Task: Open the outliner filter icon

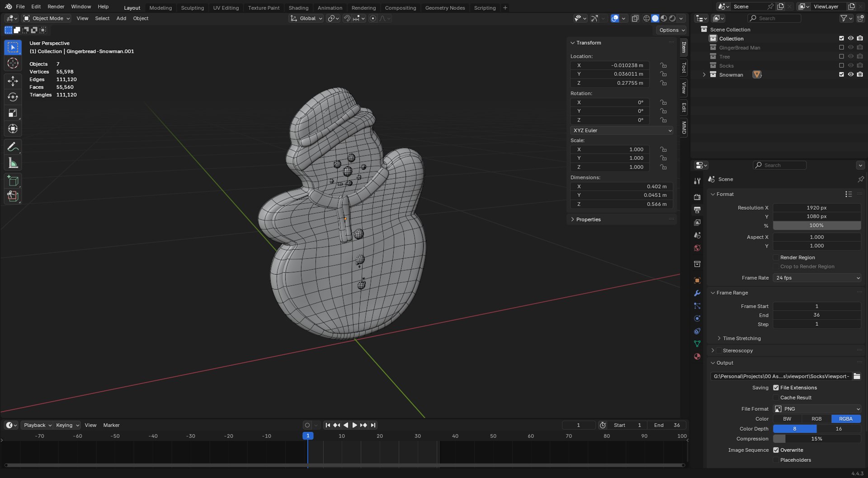Action: [844, 19]
